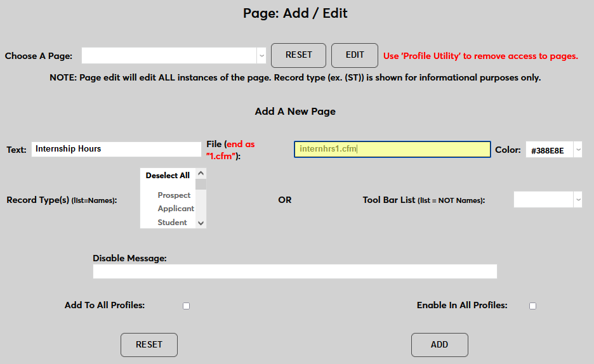Select Student in Record Types list
The image size is (594, 364).
click(x=173, y=223)
